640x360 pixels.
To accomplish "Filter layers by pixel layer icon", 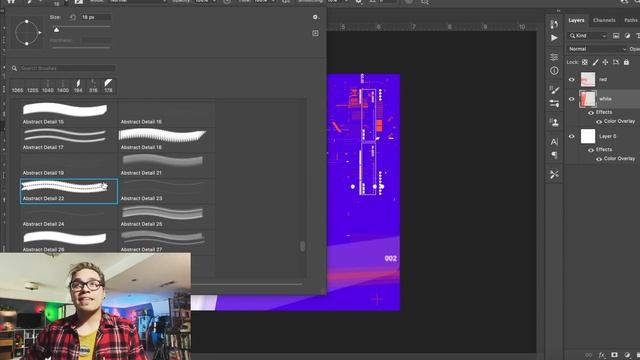I will [x=616, y=36].
